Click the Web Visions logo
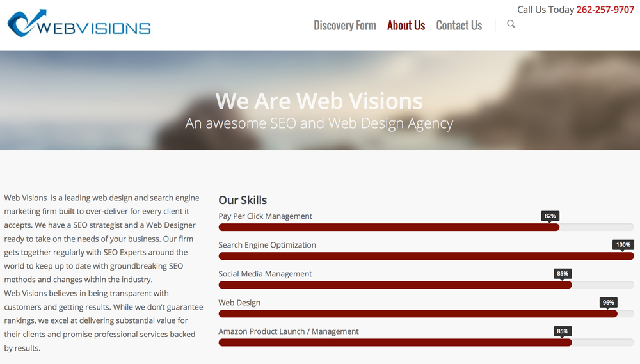This screenshot has height=364, width=640. tap(79, 23)
